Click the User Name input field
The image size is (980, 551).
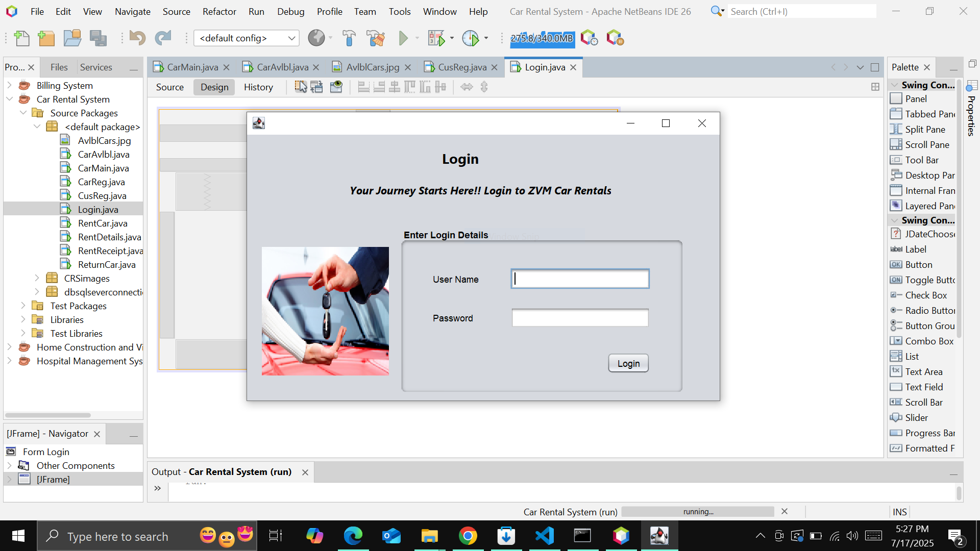580,279
